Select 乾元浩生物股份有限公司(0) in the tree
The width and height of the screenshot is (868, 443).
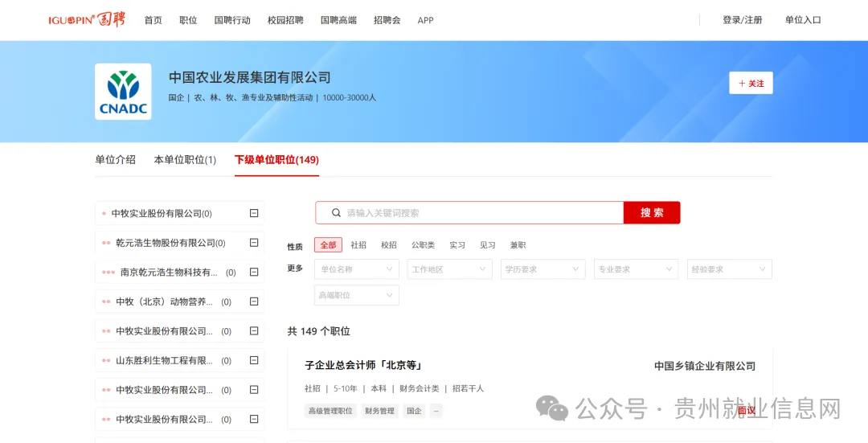[170, 243]
